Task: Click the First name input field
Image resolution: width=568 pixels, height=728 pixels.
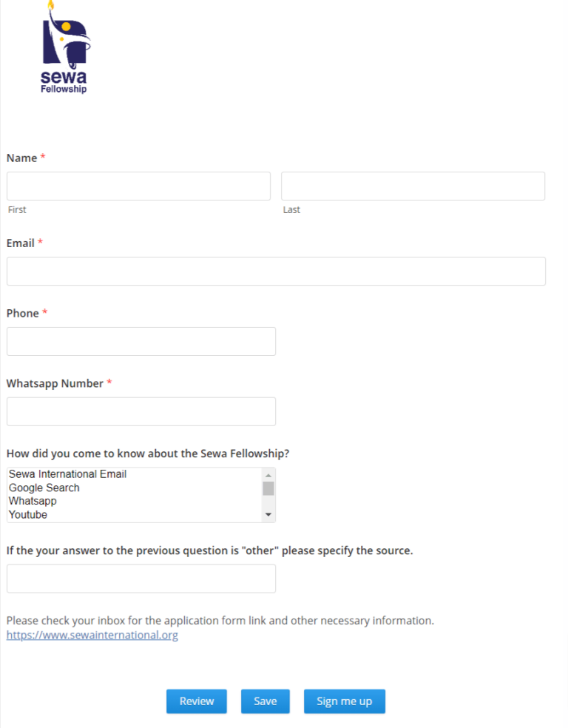Action: pyautogui.click(x=138, y=186)
